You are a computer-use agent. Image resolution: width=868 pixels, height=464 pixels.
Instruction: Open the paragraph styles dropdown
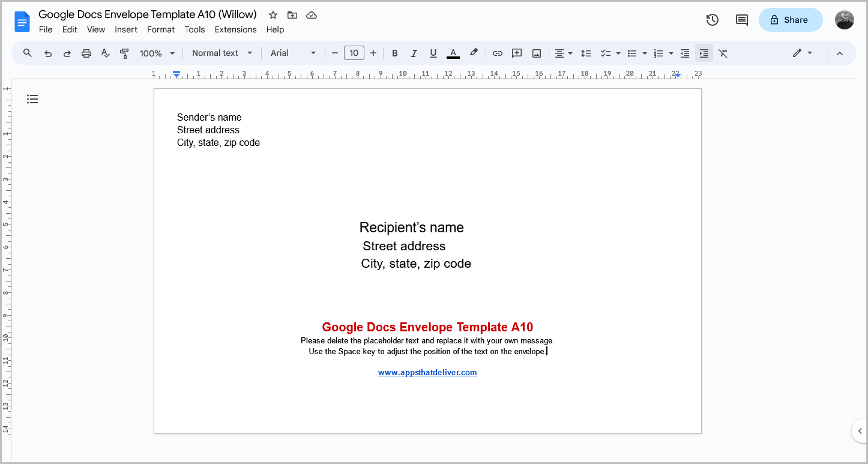(222, 53)
